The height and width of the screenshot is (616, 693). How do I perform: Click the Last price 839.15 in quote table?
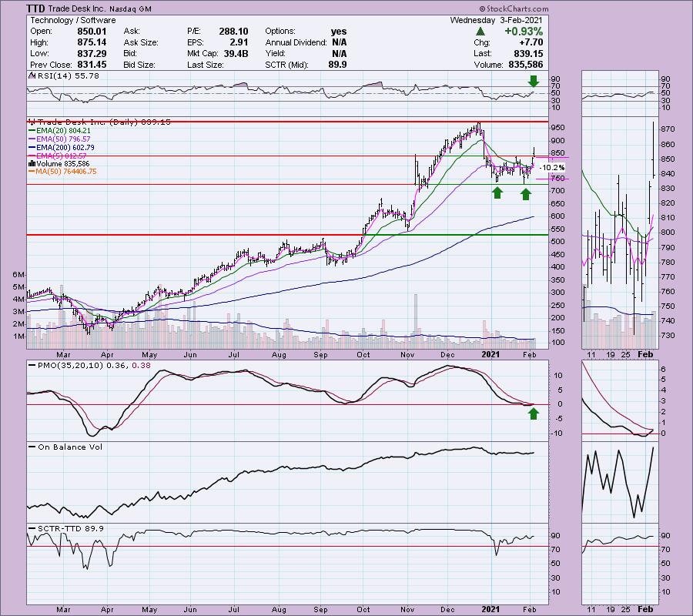[528, 53]
